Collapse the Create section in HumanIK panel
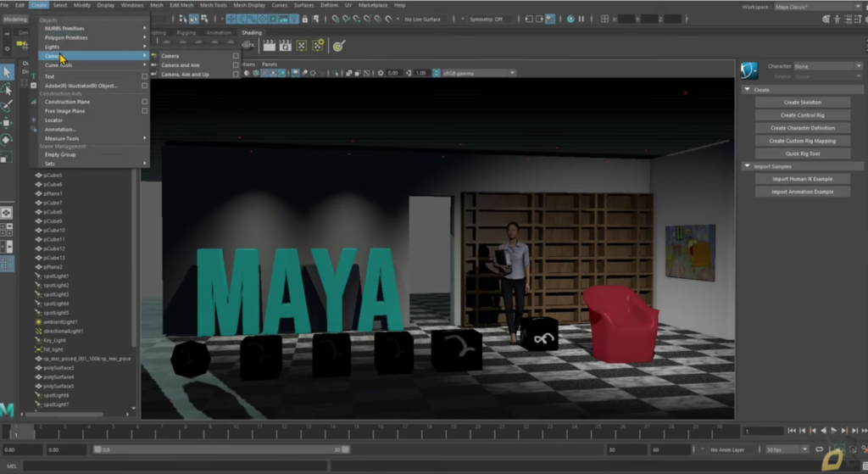The height and width of the screenshot is (474, 868). tap(748, 90)
